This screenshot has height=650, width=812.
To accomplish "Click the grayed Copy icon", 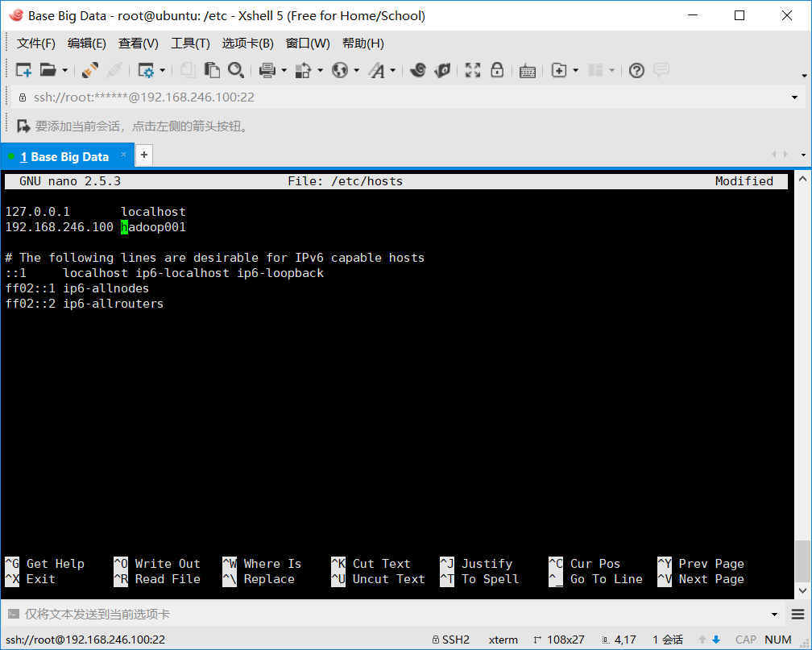I will (188, 70).
